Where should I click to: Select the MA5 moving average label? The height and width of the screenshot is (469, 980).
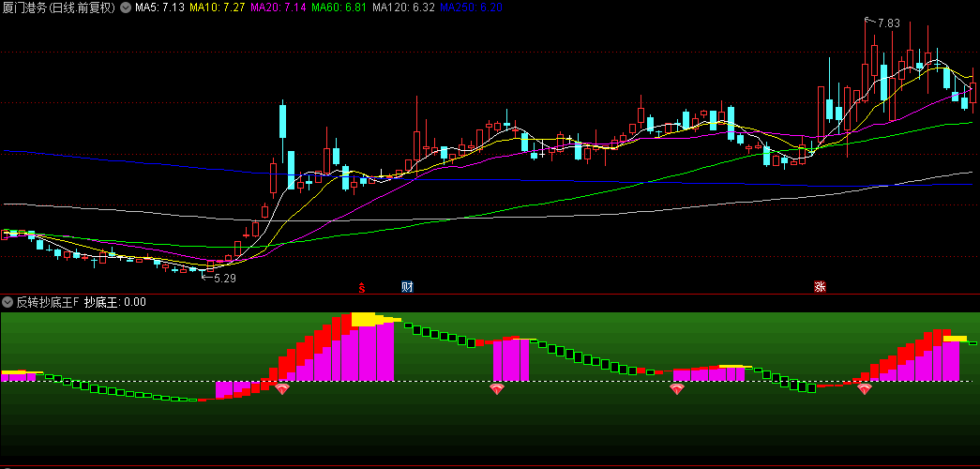[x=159, y=8]
